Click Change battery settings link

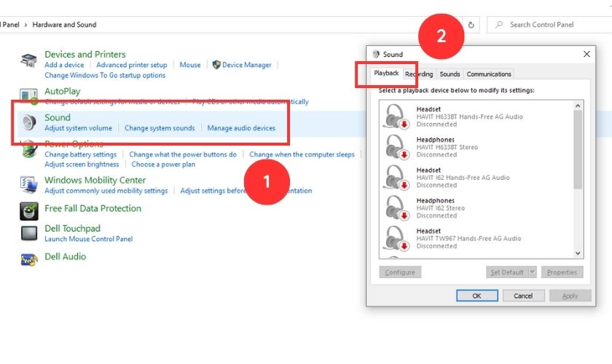pyautogui.click(x=80, y=154)
